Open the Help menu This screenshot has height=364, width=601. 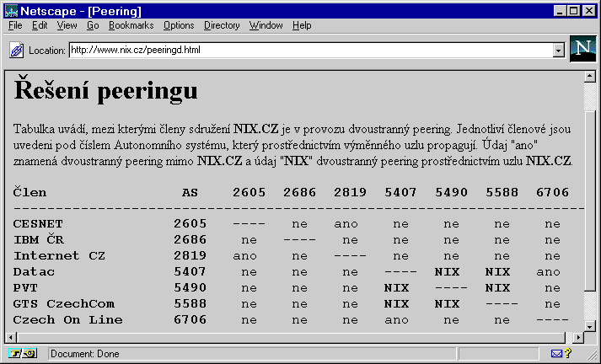click(x=302, y=25)
